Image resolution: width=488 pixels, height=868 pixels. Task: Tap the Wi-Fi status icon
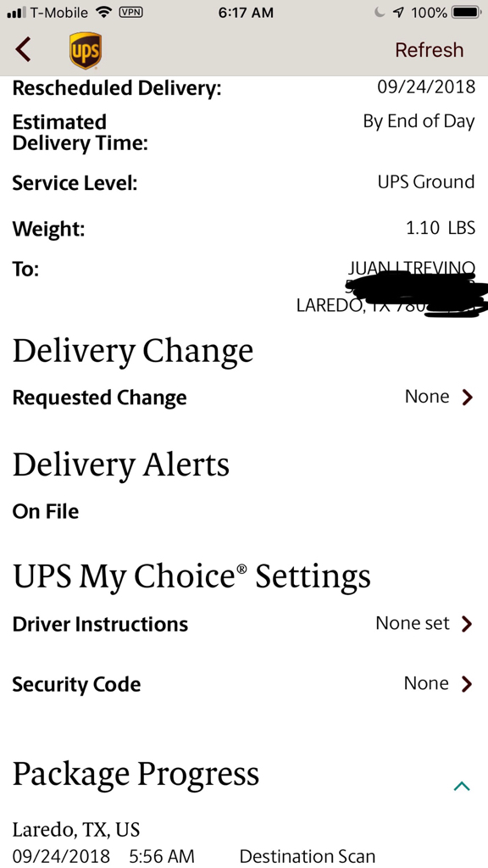pyautogui.click(x=103, y=12)
